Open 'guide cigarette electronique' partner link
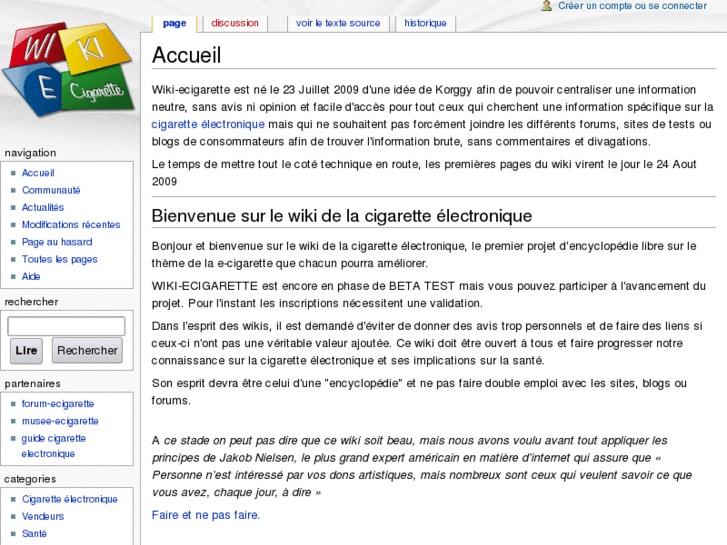The height and width of the screenshot is (545, 727). click(53, 446)
